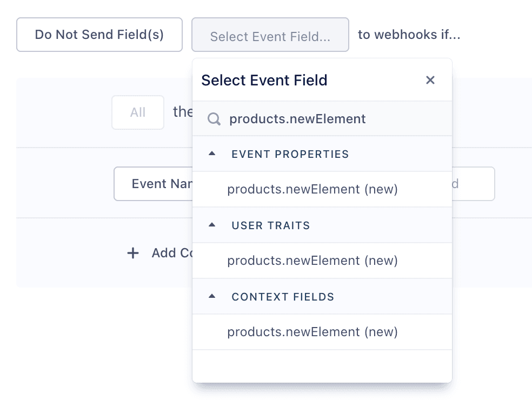The image size is (532, 400).
Task: Select the EVENT PROPERTIES section header
Action: coord(290,154)
